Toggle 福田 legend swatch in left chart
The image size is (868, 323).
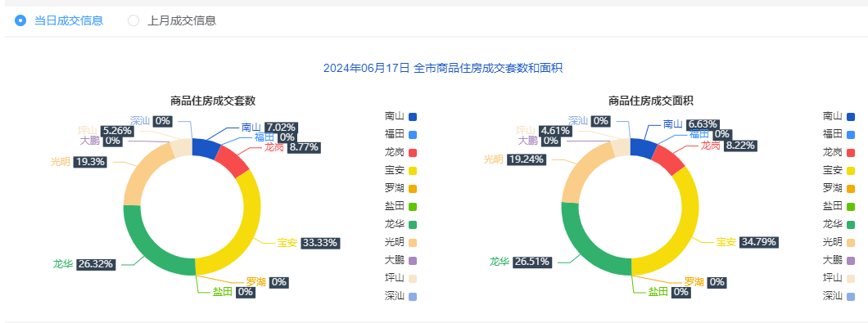tap(413, 134)
